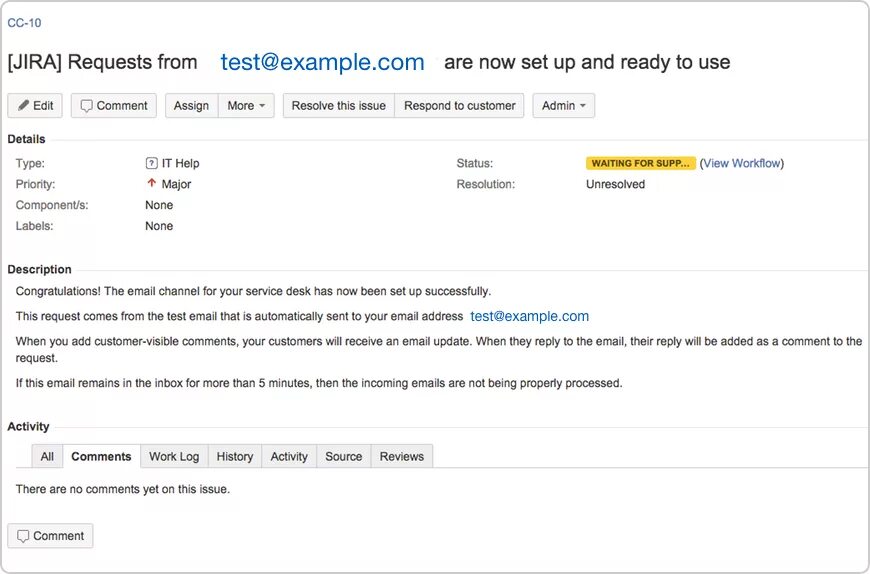The image size is (870, 574).
Task: Click the speech bubble icon in top Comment button
Action: click(87, 106)
